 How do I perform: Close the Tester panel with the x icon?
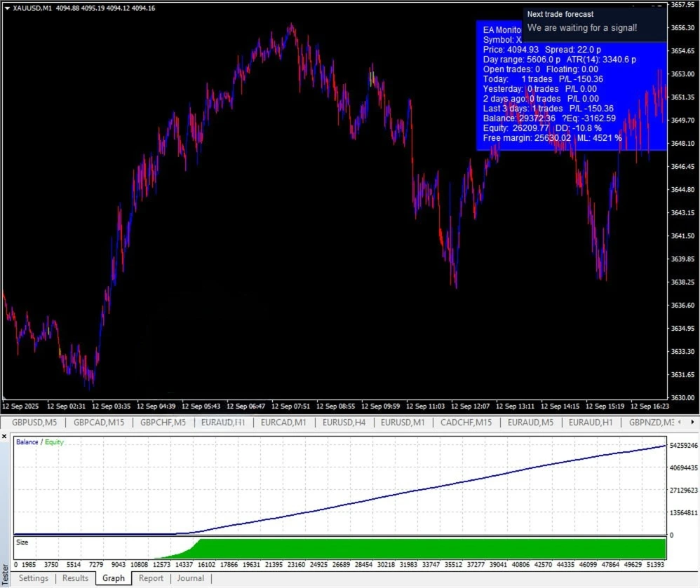4,436
